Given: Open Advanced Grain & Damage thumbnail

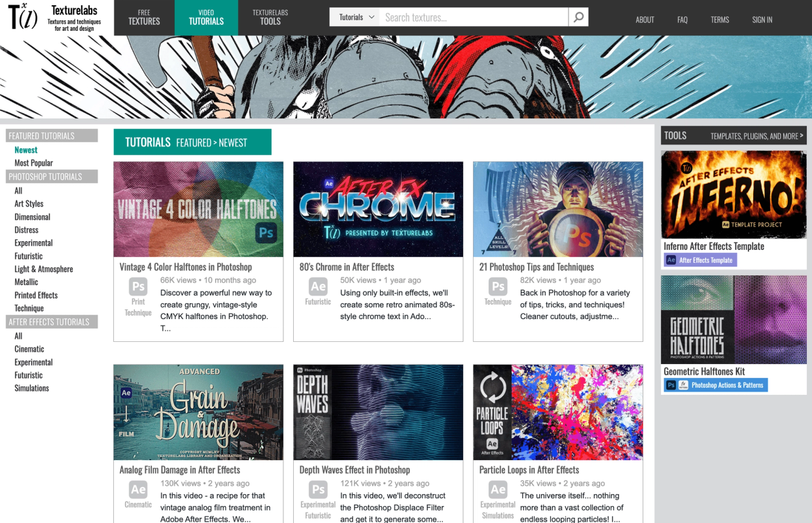Looking at the screenshot, I should [x=198, y=412].
